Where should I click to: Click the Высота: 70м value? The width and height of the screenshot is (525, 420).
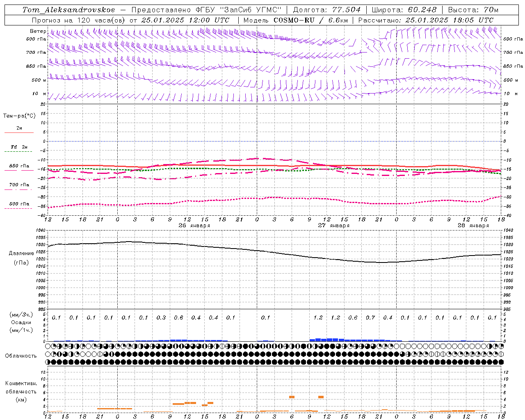[473, 10]
